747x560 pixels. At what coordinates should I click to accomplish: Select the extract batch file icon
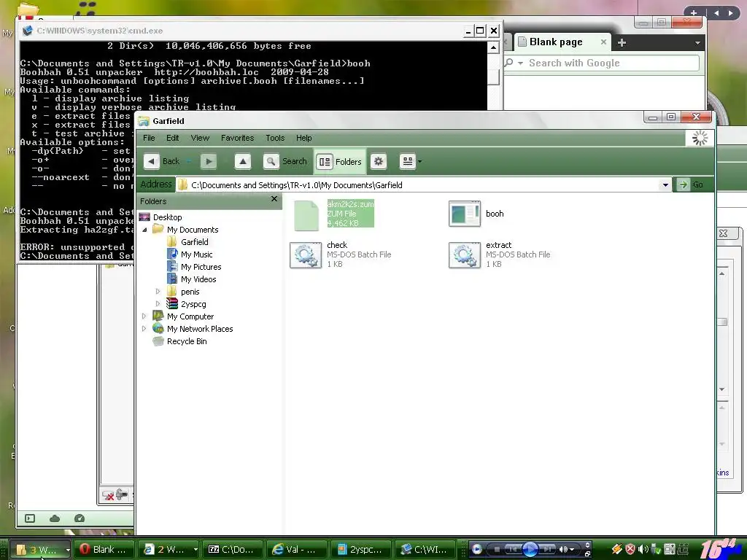465,254
